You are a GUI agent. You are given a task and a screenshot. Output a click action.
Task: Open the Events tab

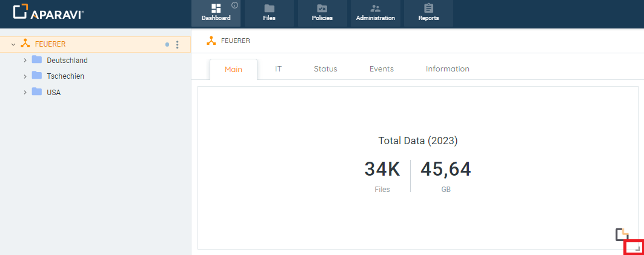(382, 69)
